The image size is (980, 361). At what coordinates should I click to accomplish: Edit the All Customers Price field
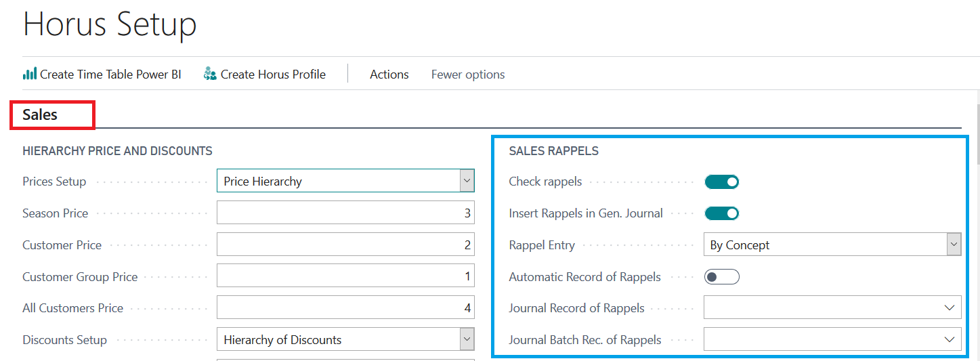tap(345, 307)
